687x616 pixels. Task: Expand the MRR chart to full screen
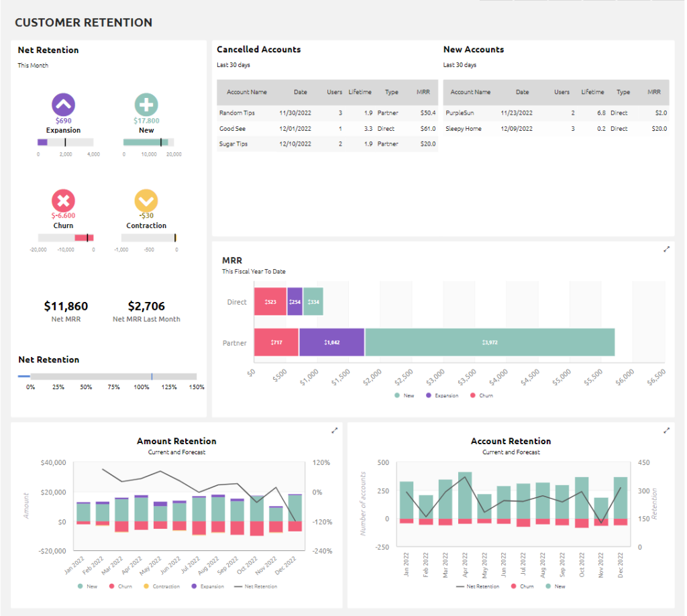pyautogui.click(x=666, y=249)
